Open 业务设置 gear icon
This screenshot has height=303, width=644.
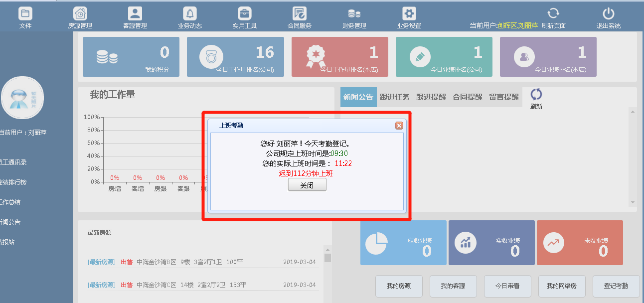(x=409, y=14)
